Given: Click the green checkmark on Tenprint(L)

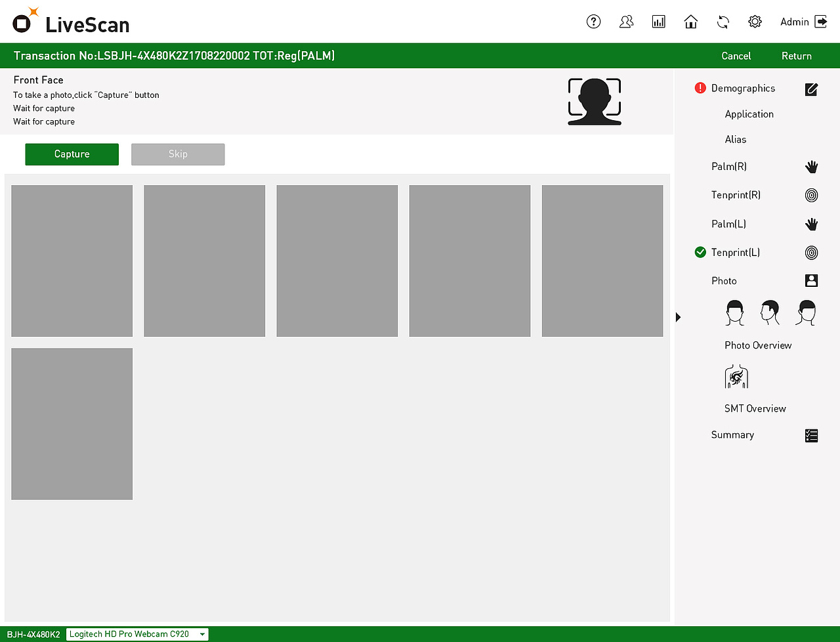Looking at the screenshot, I should point(700,252).
